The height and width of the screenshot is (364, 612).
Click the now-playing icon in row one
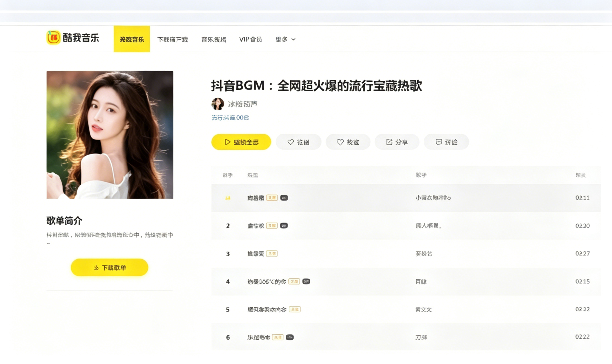(228, 198)
